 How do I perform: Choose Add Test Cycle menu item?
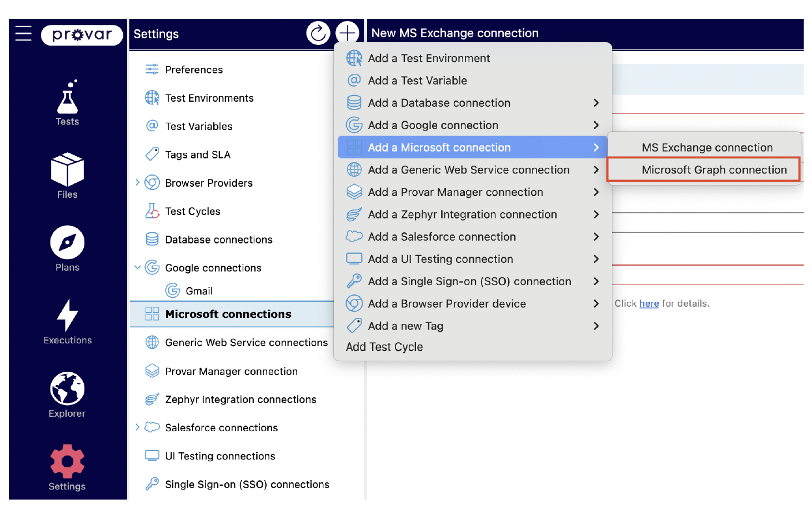click(x=473, y=347)
